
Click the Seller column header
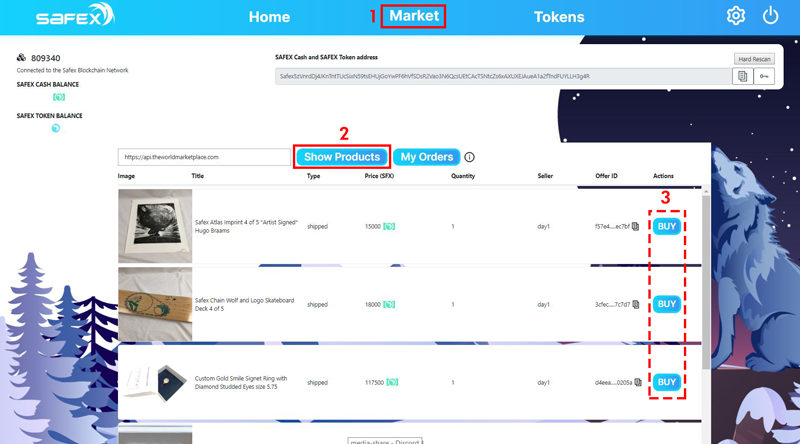tap(545, 176)
